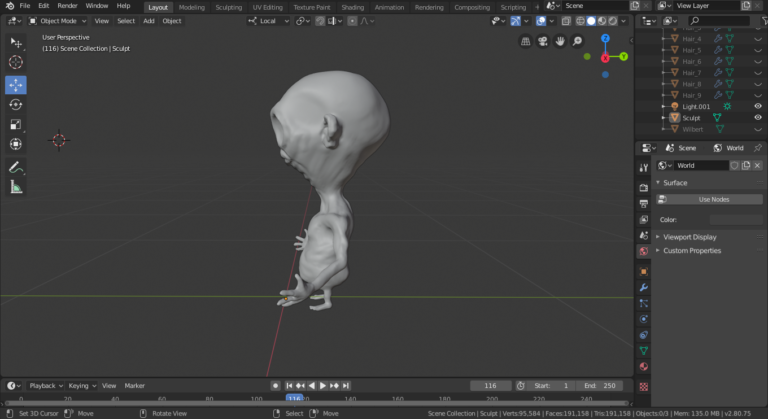Open the Keying popover in timeline

point(79,385)
